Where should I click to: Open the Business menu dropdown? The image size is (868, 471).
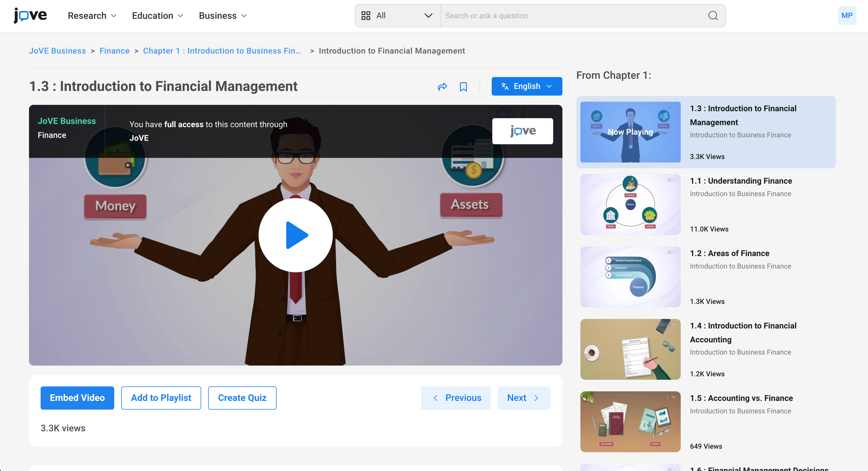click(222, 16)
